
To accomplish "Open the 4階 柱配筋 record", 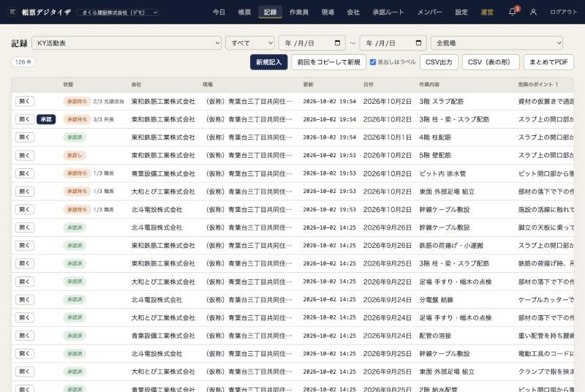I will (x=25, y=137).
